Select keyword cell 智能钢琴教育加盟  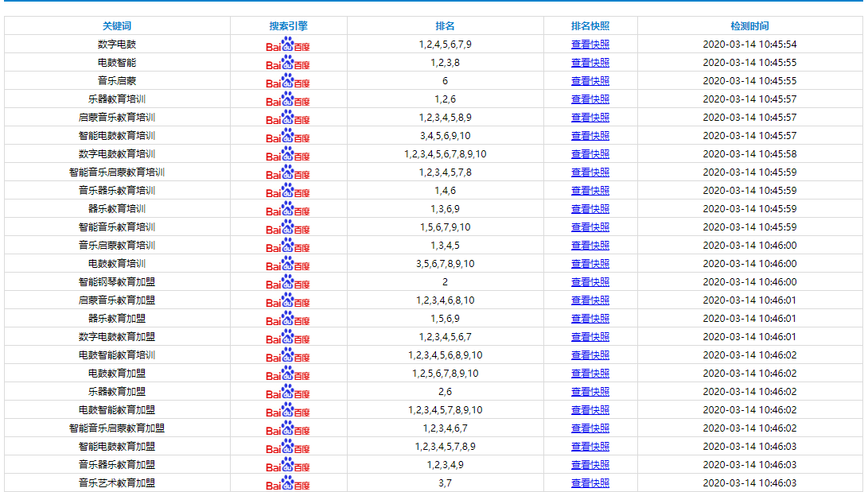click(117, 281)
